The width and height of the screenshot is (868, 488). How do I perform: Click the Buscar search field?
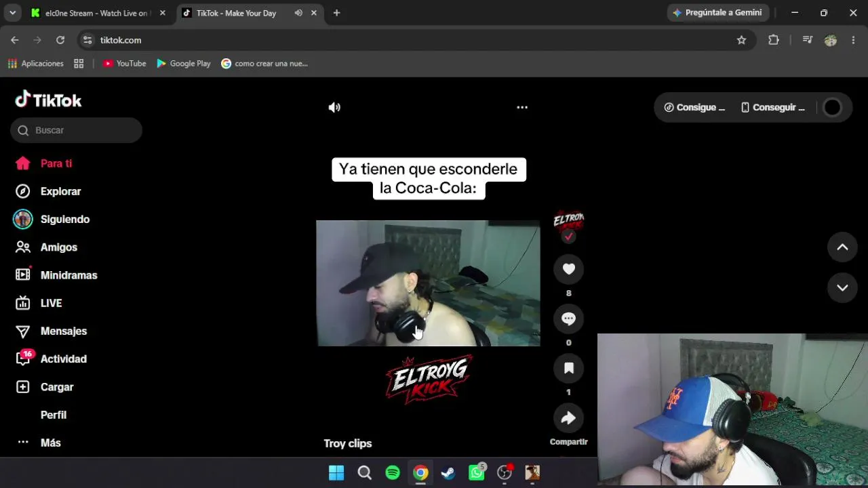click(76, 130)
